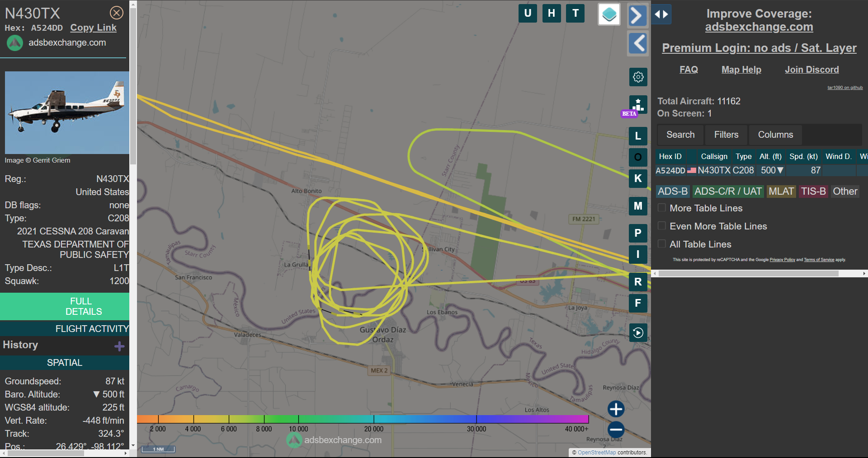Screen dimensions: 868x458
Task: Click the right chevron sidebar button
Action: pos(637,16)
